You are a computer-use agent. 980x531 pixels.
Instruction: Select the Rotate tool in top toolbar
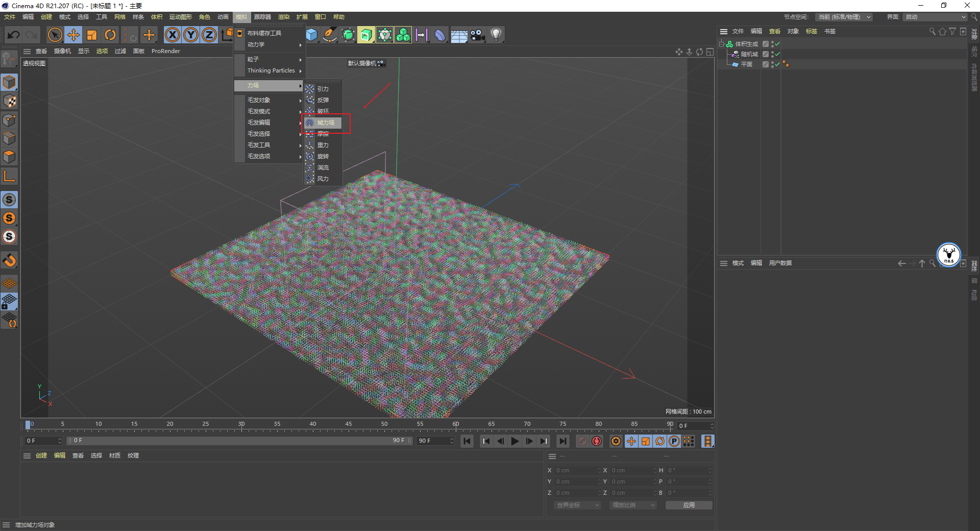tap(110, 35)
